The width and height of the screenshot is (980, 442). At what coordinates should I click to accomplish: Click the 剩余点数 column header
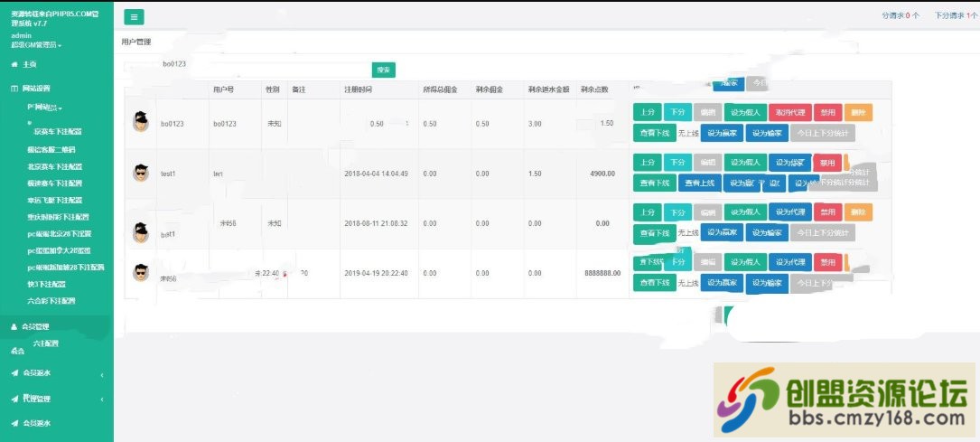click(593, 89)
